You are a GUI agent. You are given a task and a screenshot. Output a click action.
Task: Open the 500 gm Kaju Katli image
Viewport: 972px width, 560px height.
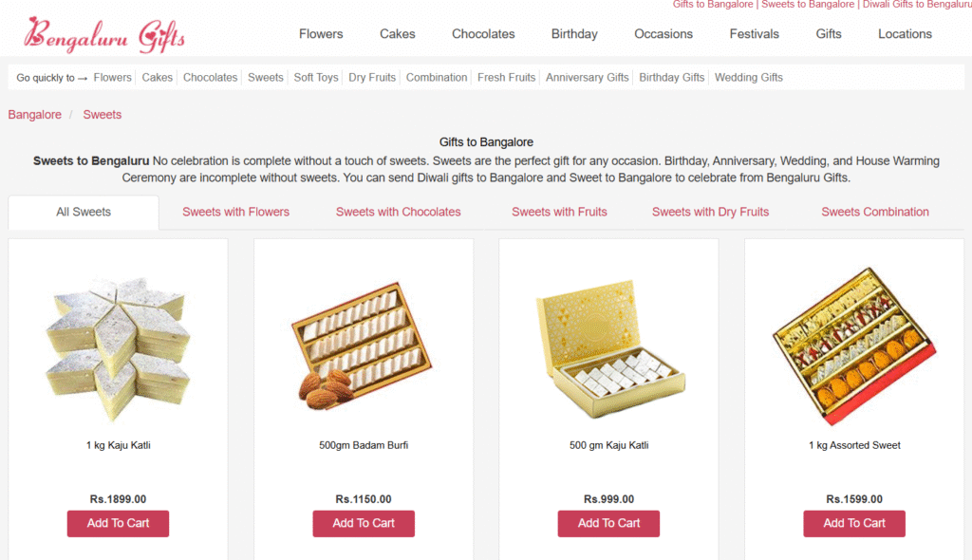pos(608,347)
